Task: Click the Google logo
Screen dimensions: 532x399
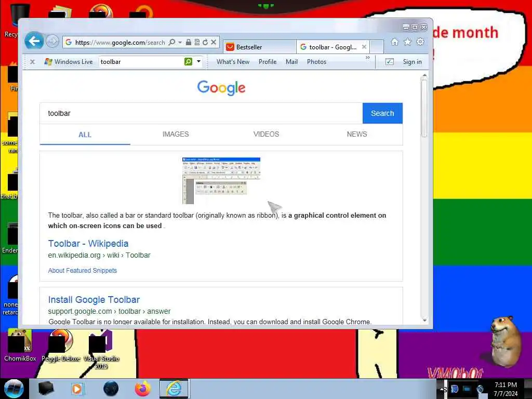Action: click(x=221, y=88)
